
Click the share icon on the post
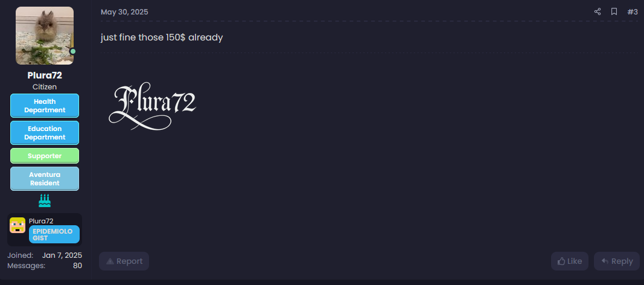(x=598, y=11)
